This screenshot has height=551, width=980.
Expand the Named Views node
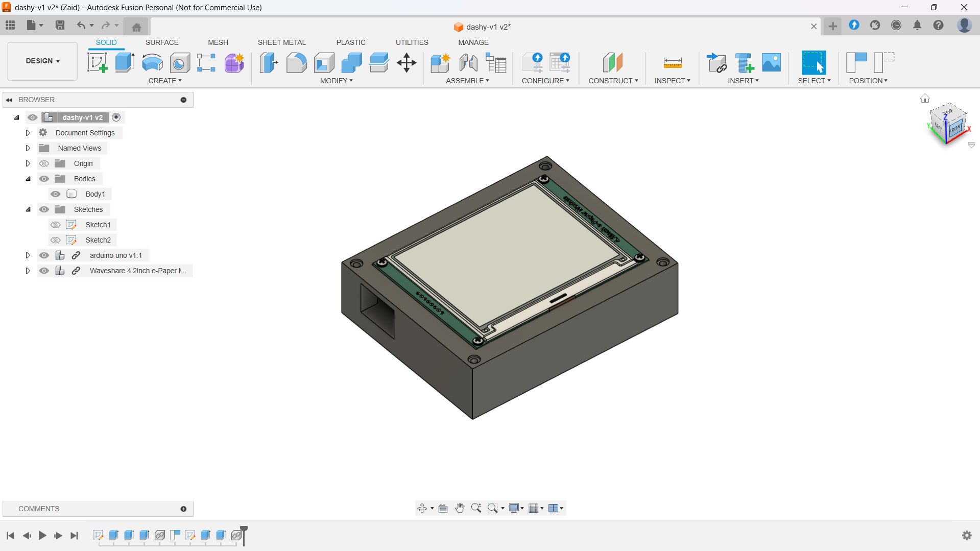click(28, 148)
